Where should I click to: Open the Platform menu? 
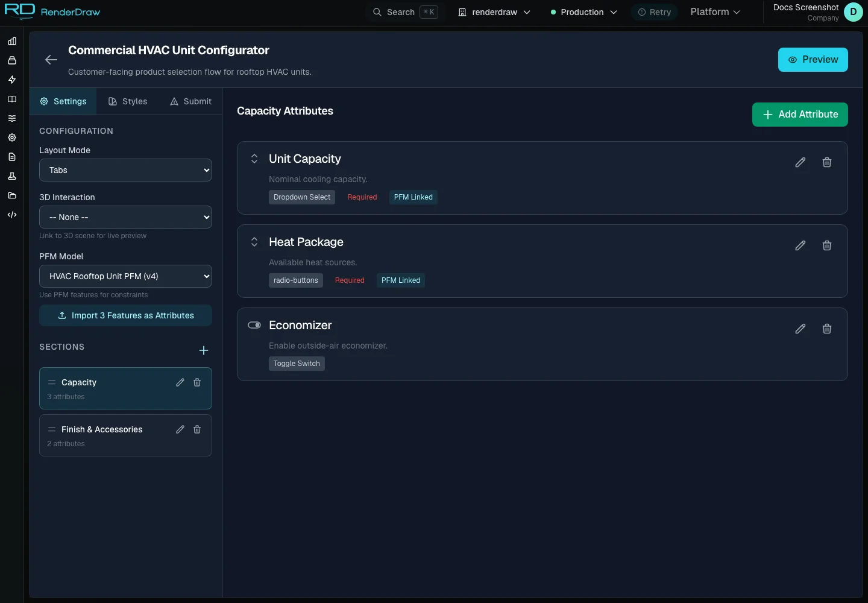point(715,12)
